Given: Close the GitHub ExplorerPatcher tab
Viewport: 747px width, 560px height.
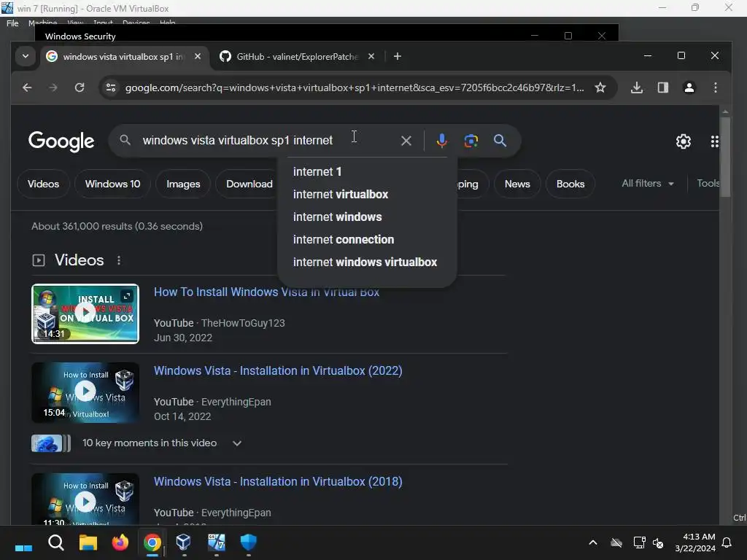Looking at the screenshot, I should (x=371, y=57).
